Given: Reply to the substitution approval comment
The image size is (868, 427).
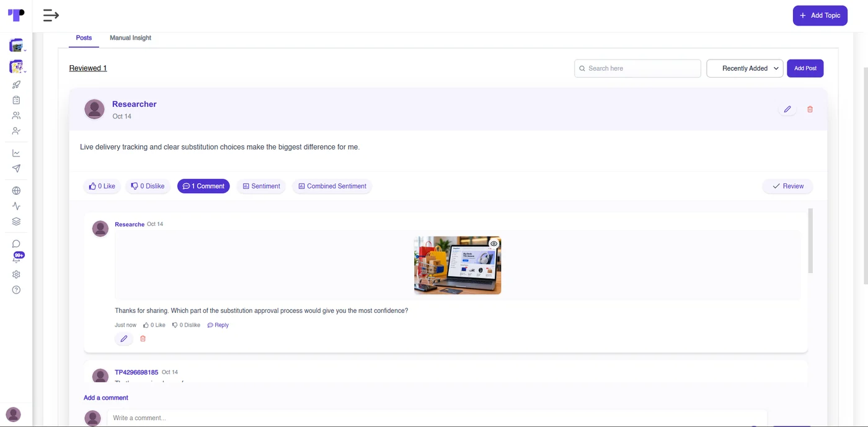Looking at the screenshot, I should tap(218, 325).
